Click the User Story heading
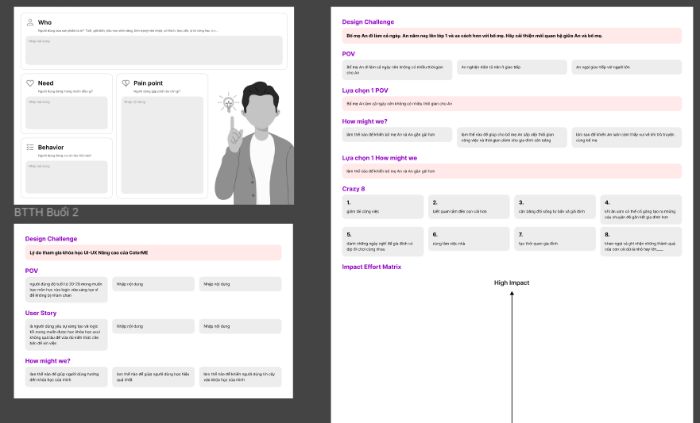This screenshot has width=700, height=423. (41, 313)
